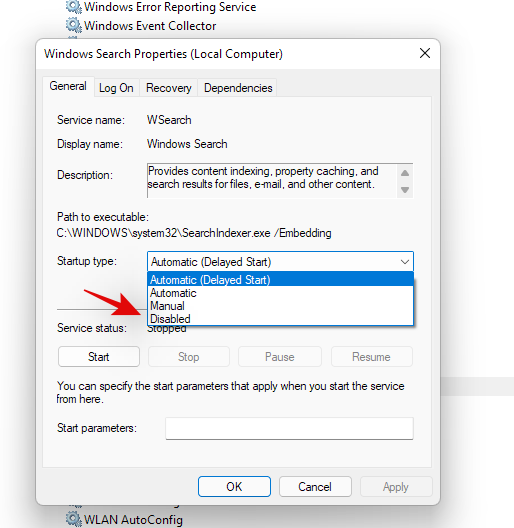The image size is (514, 528).
Task: Confirm with the OK button
Action: click(234, 487)
